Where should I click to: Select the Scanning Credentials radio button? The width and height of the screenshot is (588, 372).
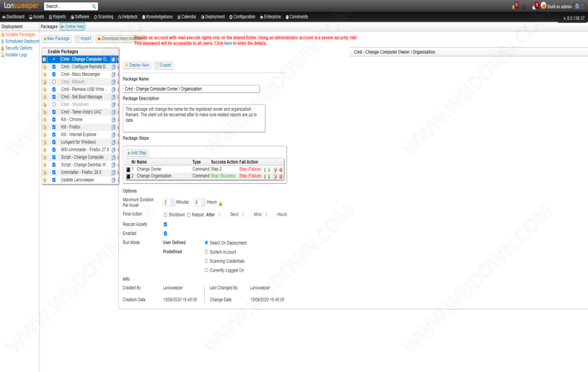coord(206,260)
